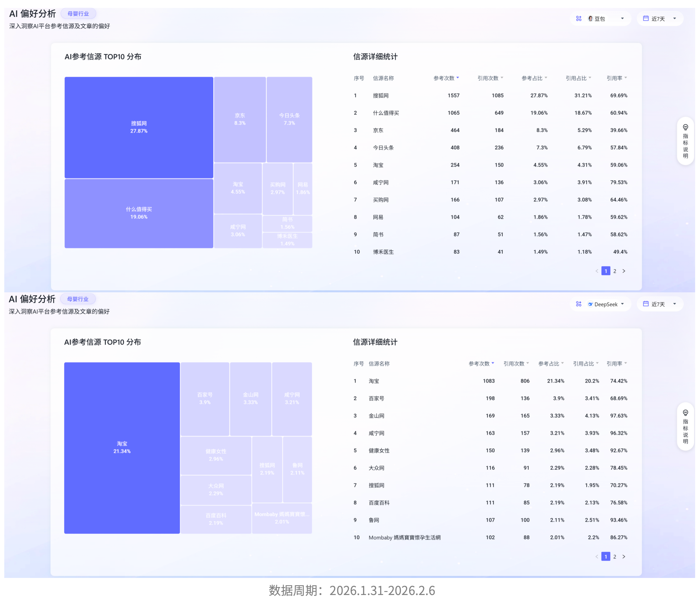Go to page 2 of top table
The width and height of the screenshot is (700, 609).
tap(614, 271)
